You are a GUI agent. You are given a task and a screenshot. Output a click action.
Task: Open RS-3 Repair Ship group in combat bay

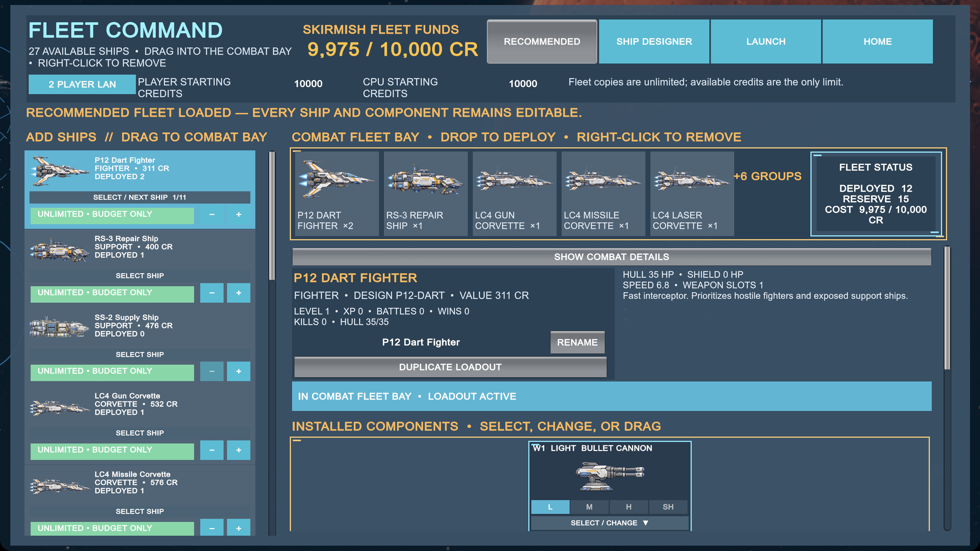[426, 194]
